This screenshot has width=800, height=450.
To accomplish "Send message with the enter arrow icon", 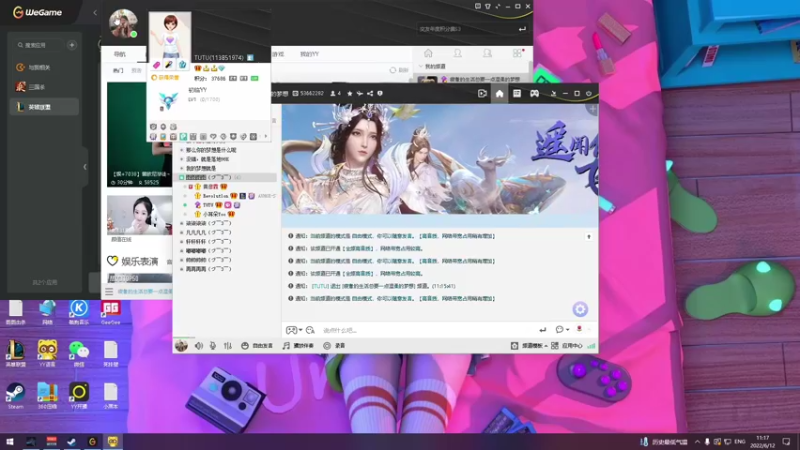I will [x=542, y=330].
